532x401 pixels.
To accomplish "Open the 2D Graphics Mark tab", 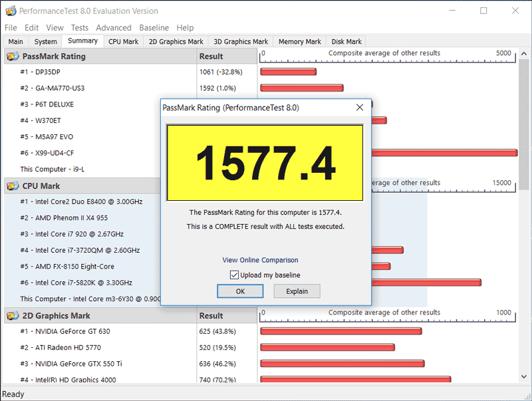I will click(176, 41).
